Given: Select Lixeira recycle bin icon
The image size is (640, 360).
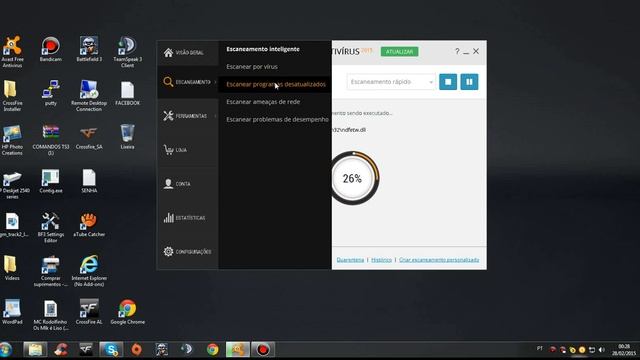Looking at the screenshot, I should pos(127,137).
